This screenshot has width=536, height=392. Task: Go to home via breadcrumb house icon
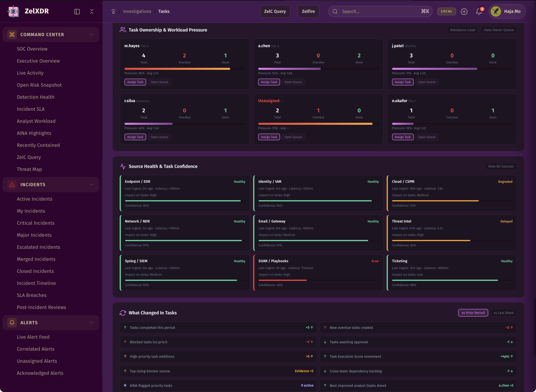tap(113, 11)
